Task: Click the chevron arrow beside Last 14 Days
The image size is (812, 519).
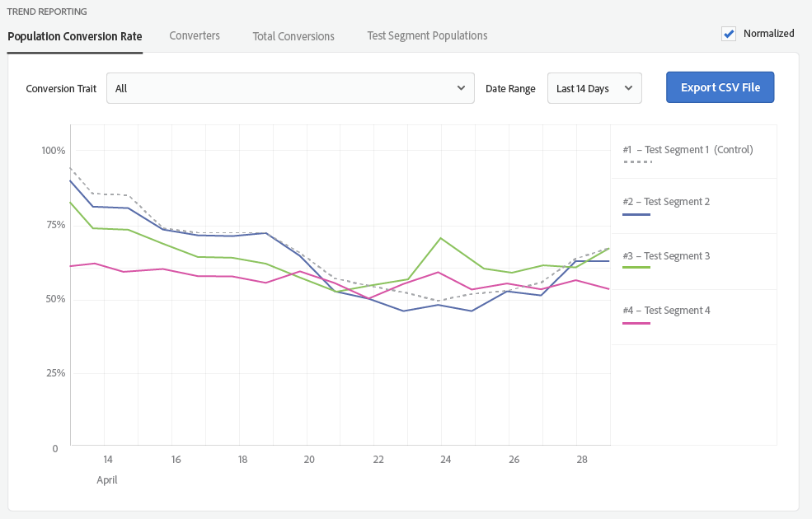Action: pos(628,88)
